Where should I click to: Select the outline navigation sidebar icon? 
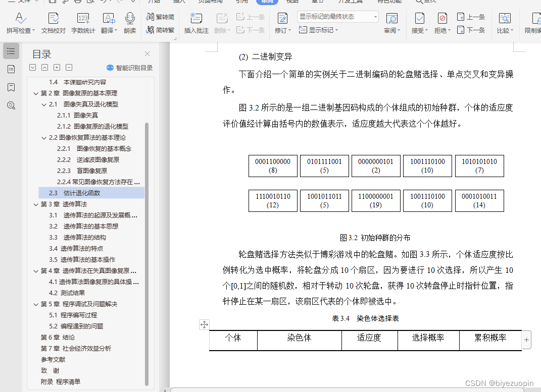(x=11, y=51)
